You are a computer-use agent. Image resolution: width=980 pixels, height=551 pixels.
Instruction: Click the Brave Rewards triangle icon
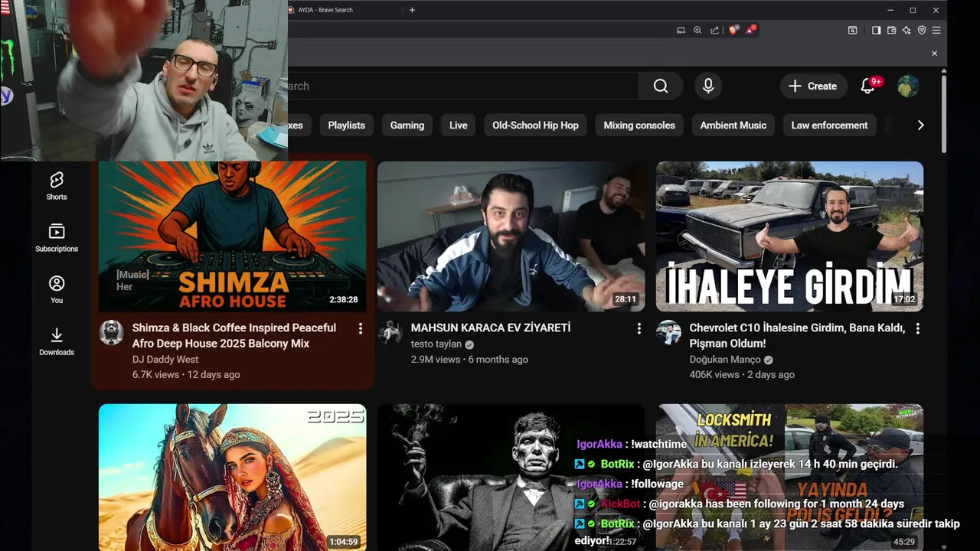click(751, 30)
